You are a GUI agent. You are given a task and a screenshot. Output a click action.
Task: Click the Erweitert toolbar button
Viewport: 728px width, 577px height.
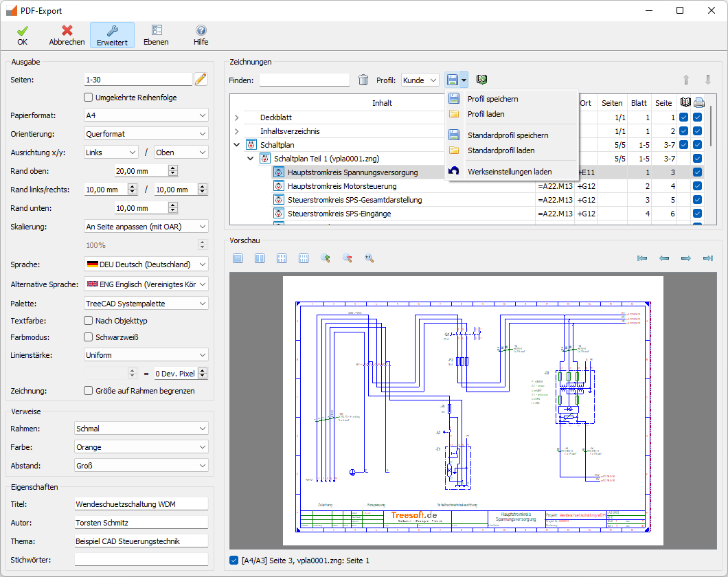pyautogui.click(x=112, y=35)
